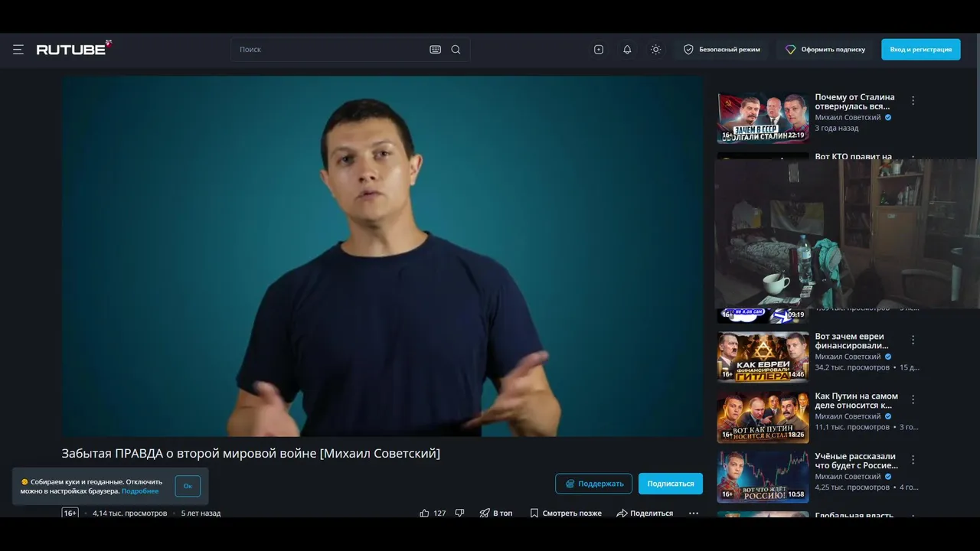Click the 4,14 тыс. просмотров view count
This screenshot has height=551, width=980.
129,514
